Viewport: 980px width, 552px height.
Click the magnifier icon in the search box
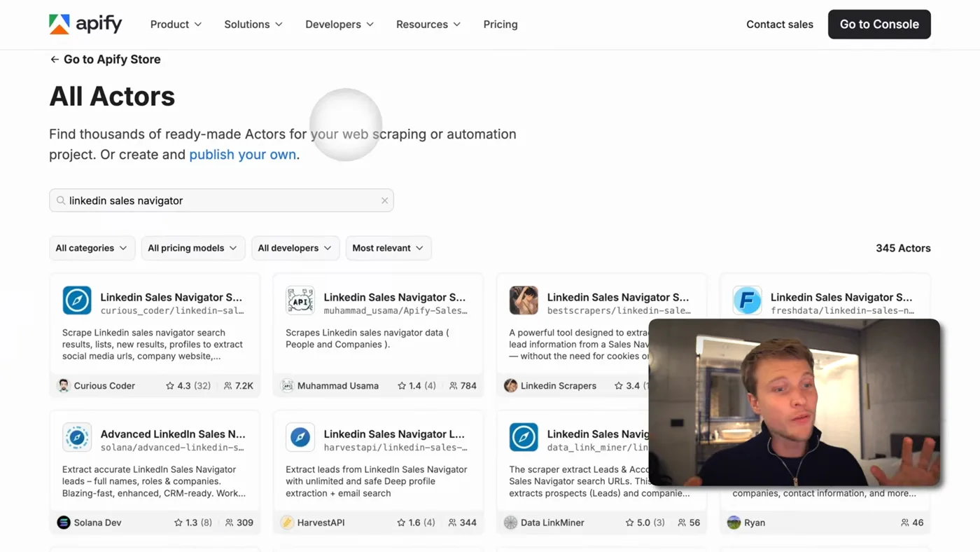click(x=61, y=200)
